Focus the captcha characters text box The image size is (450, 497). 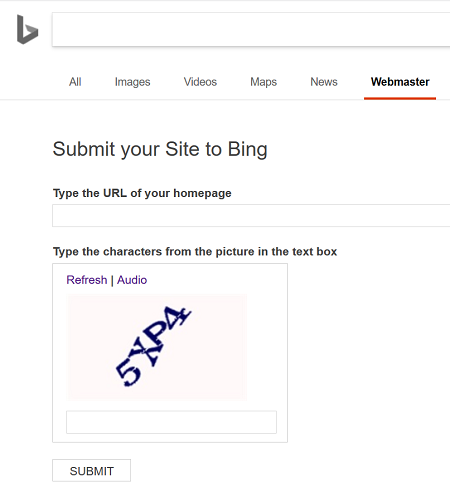click(x=171, y=422)
